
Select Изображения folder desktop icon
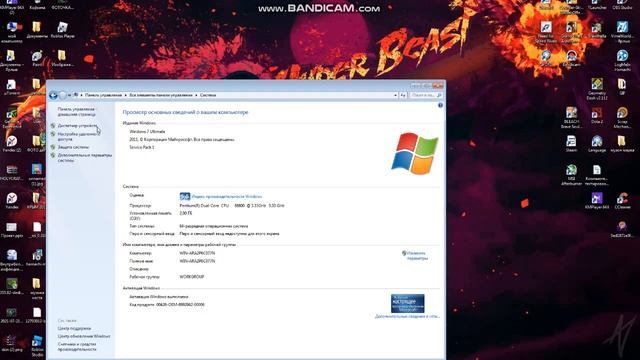62,58
